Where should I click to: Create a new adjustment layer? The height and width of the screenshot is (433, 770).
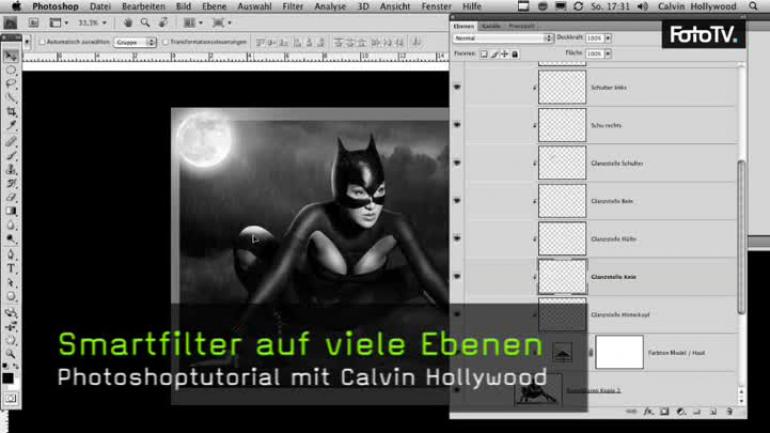click(681, 411)
